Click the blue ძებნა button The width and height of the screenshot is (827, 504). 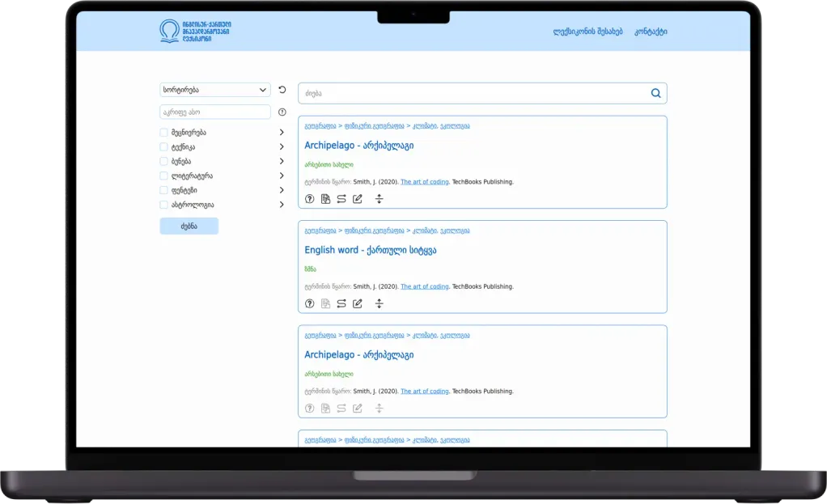click(189, 227)
